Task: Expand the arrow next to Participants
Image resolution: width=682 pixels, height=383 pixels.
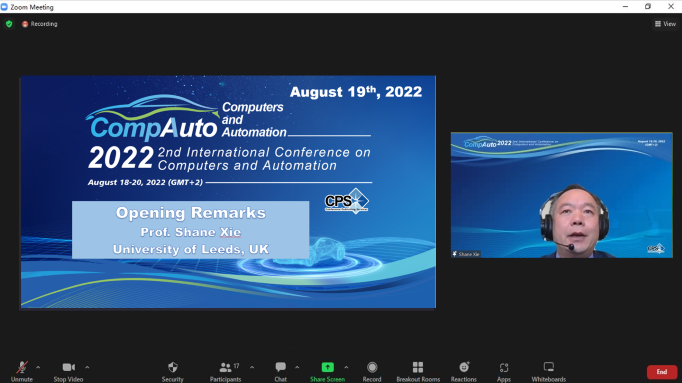Action: [x=252, y=367]
